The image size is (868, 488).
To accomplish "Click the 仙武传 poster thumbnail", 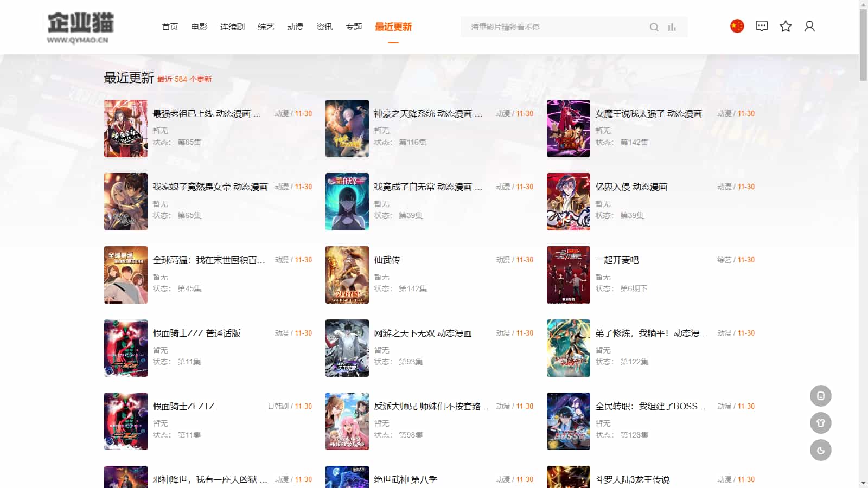I will (347, 275).
